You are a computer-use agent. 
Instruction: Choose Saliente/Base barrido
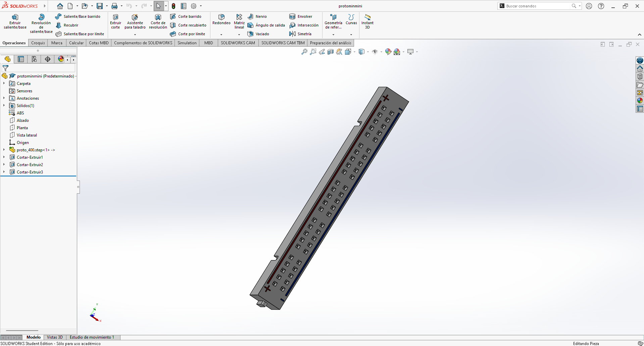(x=78, y=16)
